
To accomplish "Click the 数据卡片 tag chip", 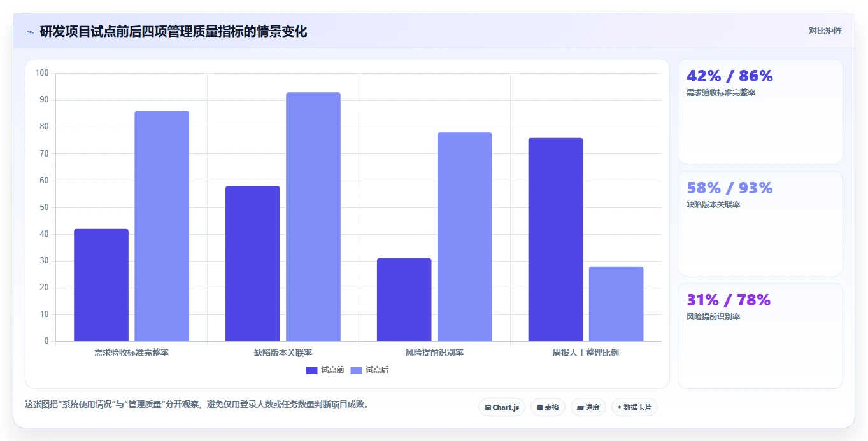I will (x=634, y=407).
